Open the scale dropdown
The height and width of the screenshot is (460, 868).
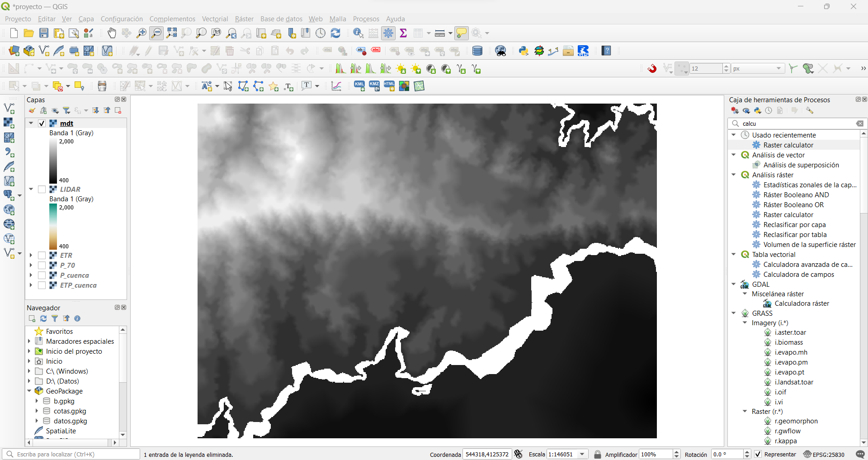[x=583, y=454]
